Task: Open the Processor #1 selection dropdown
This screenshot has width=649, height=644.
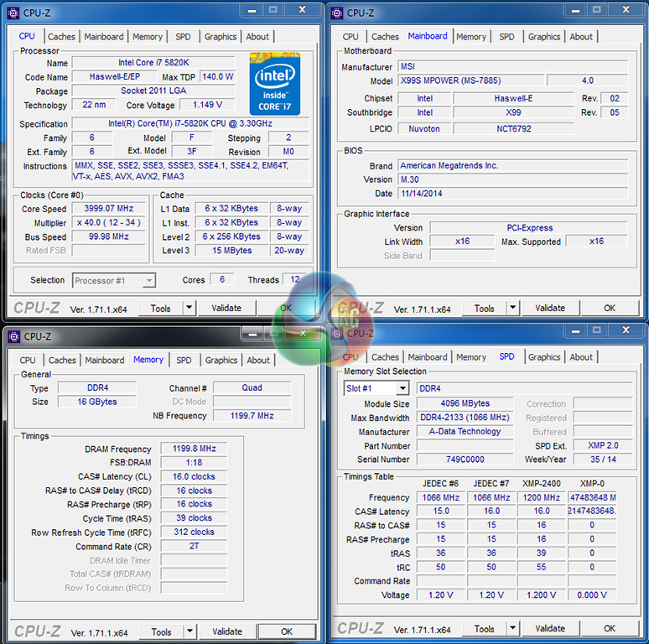Action: [x=148, y=281]
